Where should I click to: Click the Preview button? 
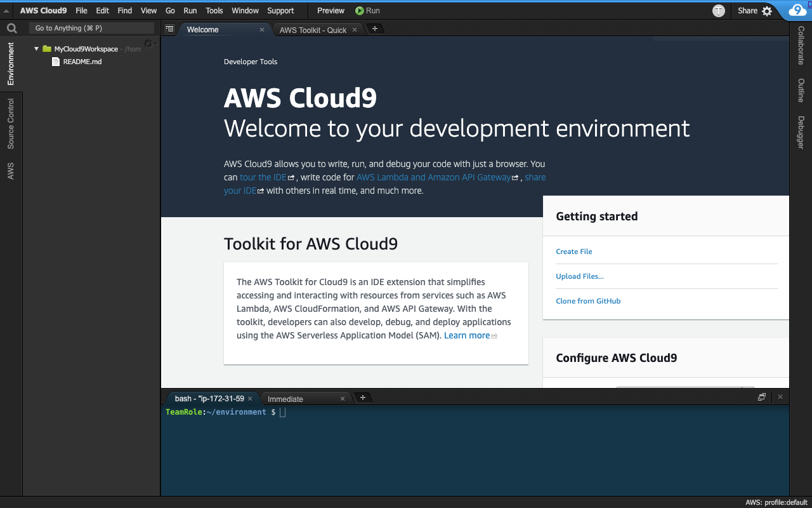pyautogui.click(x=331, y=11)
